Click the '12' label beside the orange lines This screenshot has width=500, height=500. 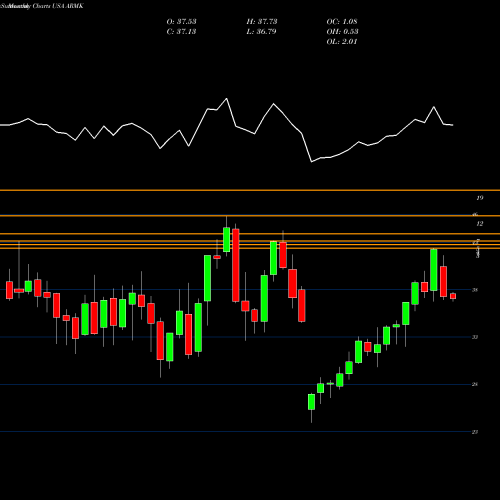point(480,223)
